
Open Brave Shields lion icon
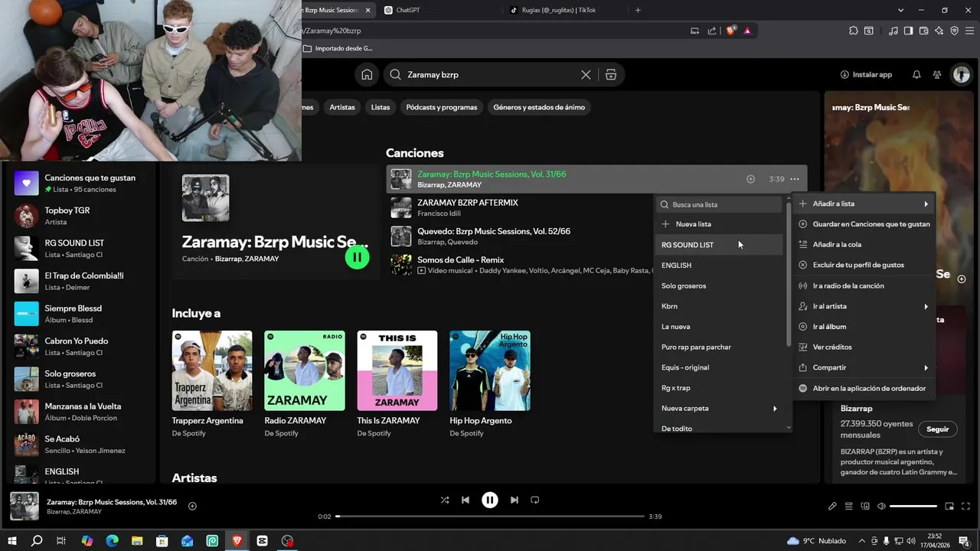(730, 31)
